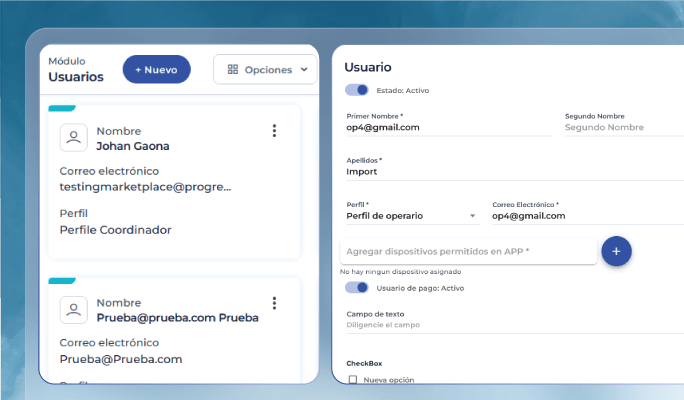This screenshot has width=684, height=400.
Task: Click the Usuario heading
Action: coord(368,67)
